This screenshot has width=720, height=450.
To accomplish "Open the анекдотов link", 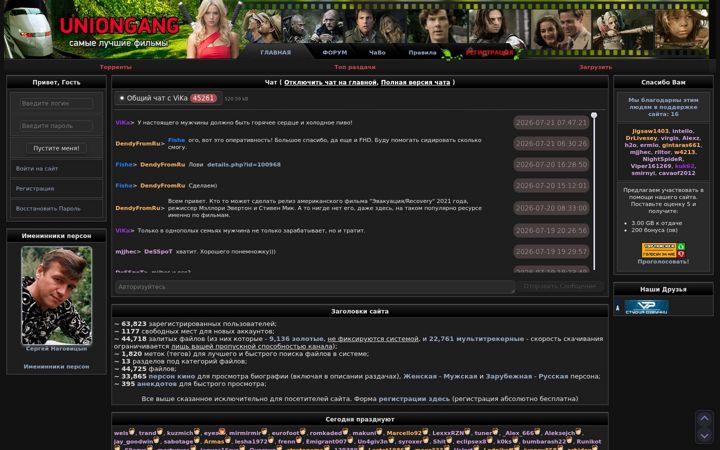I will click(157, 383).
